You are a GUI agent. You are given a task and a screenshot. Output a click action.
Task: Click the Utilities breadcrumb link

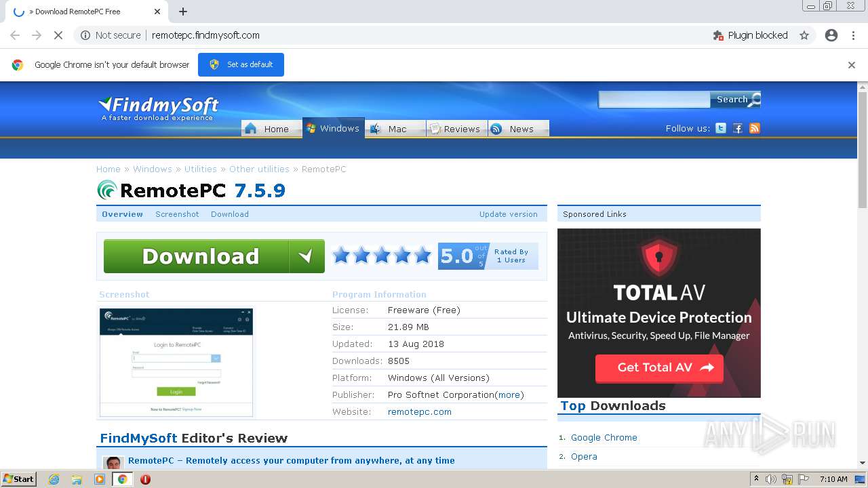[x=201, y=169]
